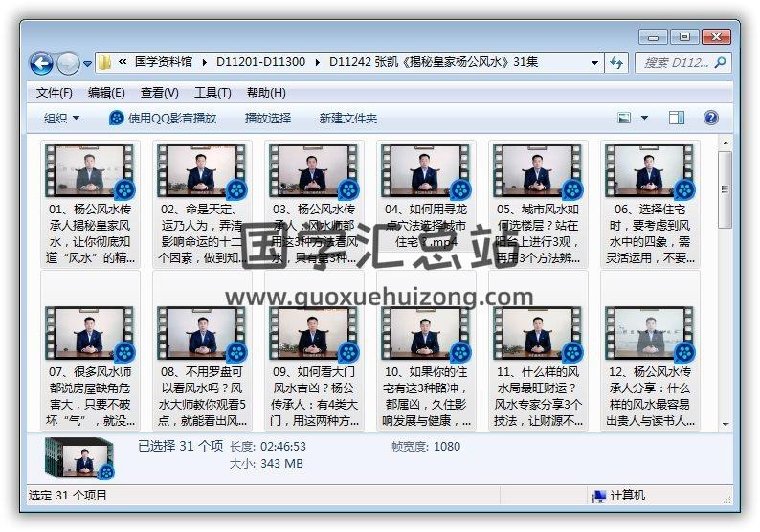
Task: Select the video thumbnail for 11、什么样的风水局
Action: pyautogui.click(x=537, y=333)
